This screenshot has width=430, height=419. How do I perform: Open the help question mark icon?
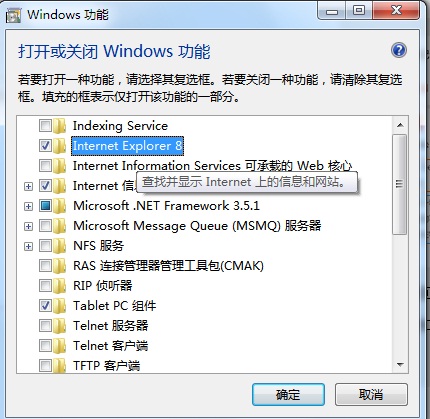tap(399, 51)
